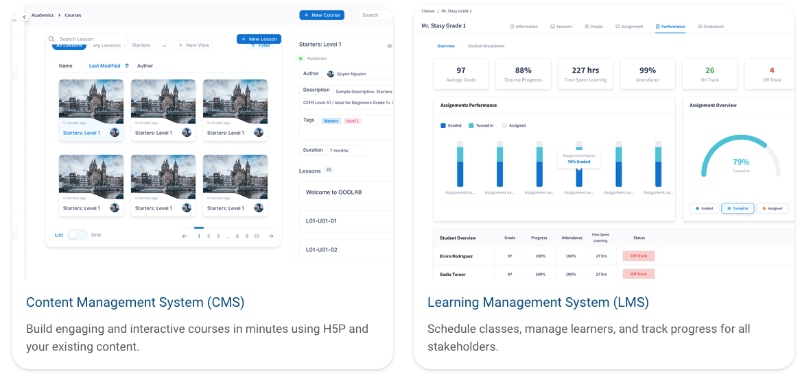Go to page 8 of lessons
Screen dimensions: 800x378
coord(237,236)
